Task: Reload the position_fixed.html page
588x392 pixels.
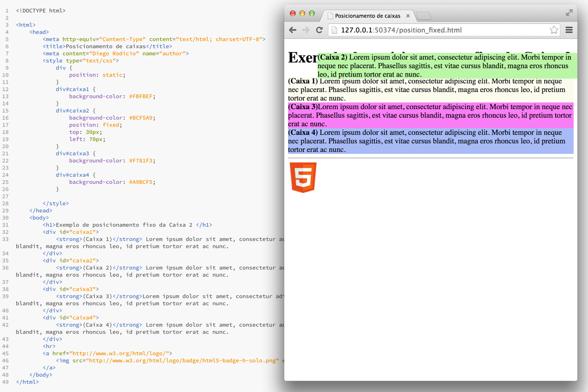Action: pyautogui.click(x=319, y=30)
